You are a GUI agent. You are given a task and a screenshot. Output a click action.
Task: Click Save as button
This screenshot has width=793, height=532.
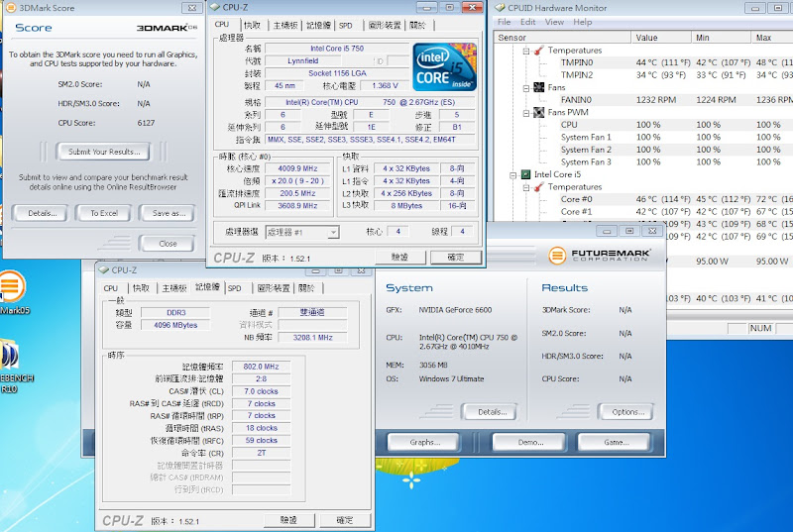coord(168,213)
